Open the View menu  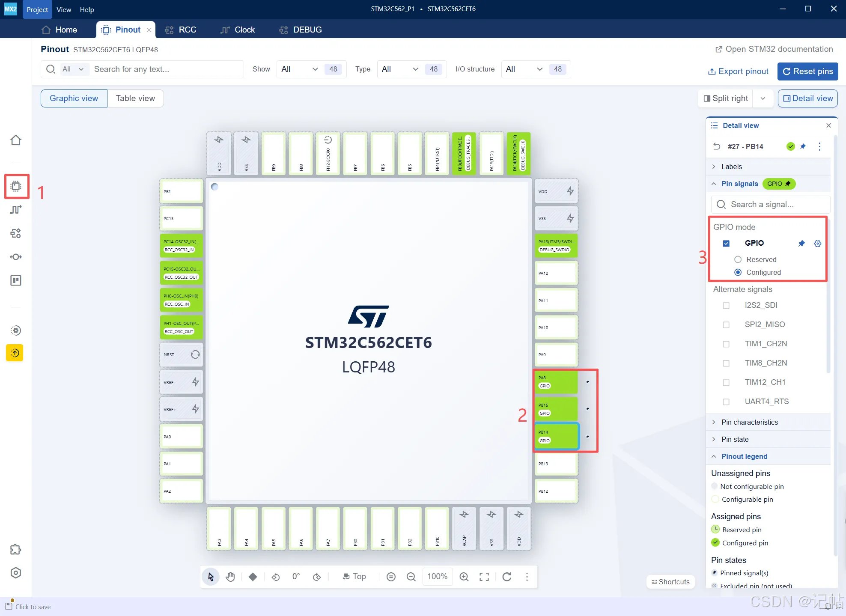(64, 9)
